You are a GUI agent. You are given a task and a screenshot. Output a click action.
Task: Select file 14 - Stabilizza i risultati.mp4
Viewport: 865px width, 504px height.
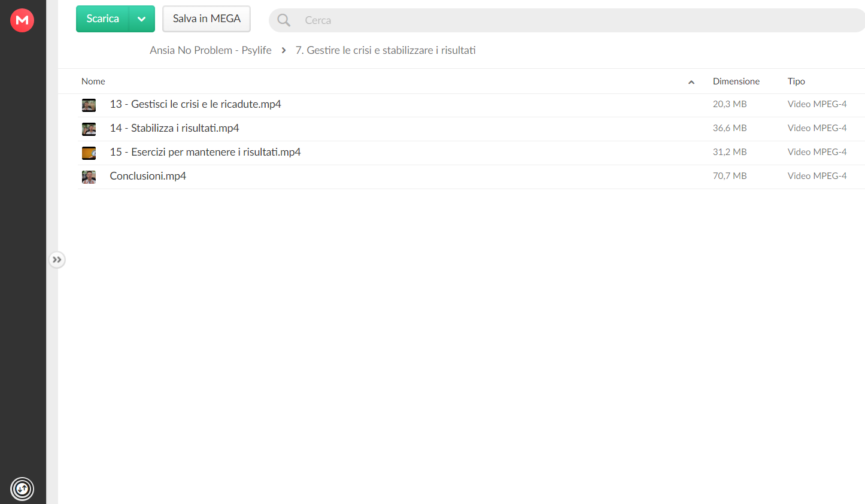click(x=174, y=128)
